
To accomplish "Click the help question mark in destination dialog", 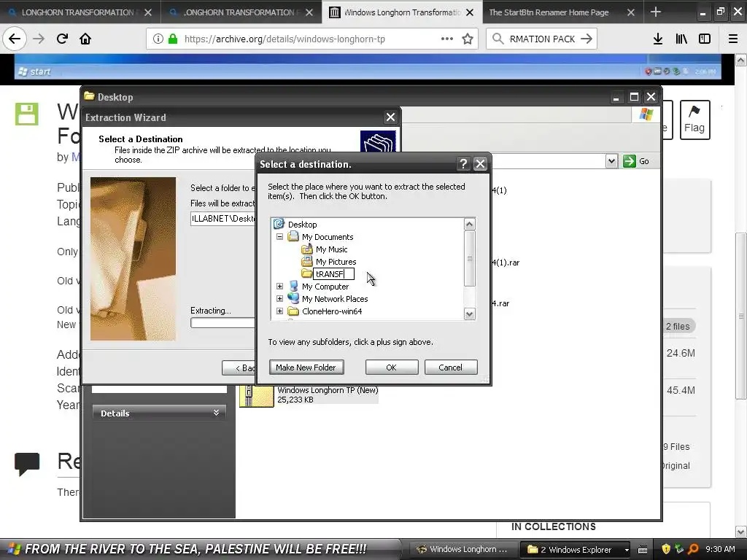I will click(463, 164).
